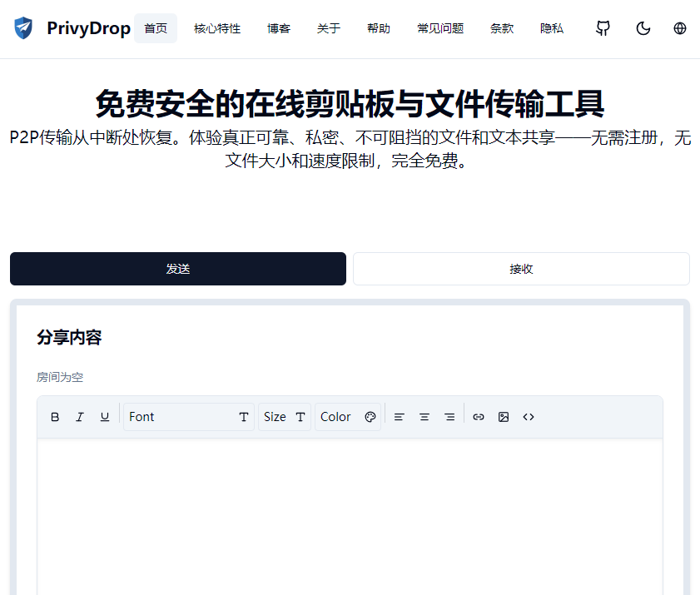Open language selector globe menu
The height and width of the screenshot is (595, 700).
(x=680, y=28)
